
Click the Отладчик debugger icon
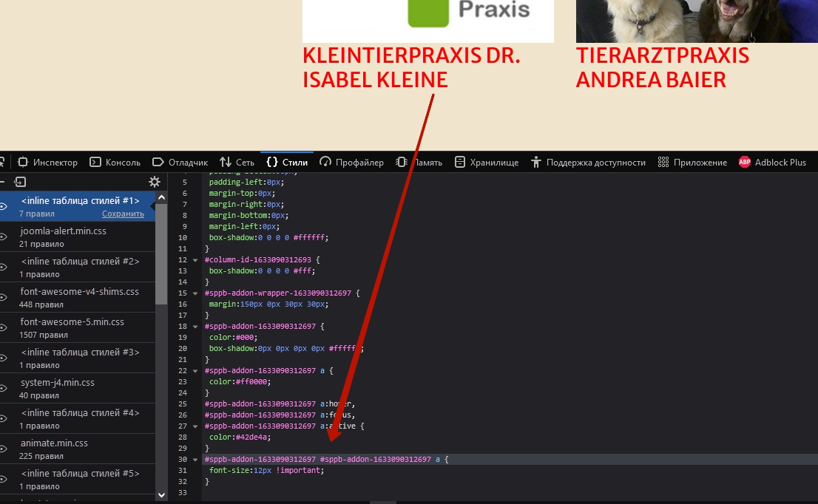158,162
